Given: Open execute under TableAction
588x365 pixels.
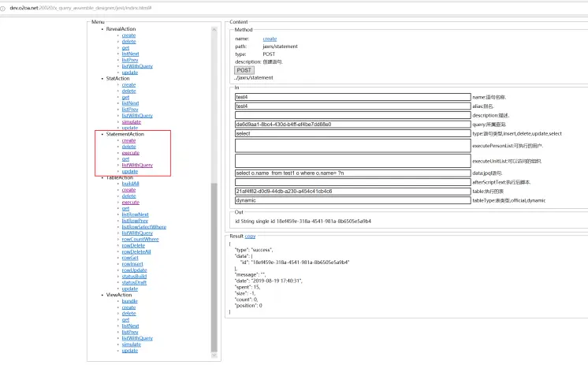Looking at the screenshot, I should click(x=131, y=202).
